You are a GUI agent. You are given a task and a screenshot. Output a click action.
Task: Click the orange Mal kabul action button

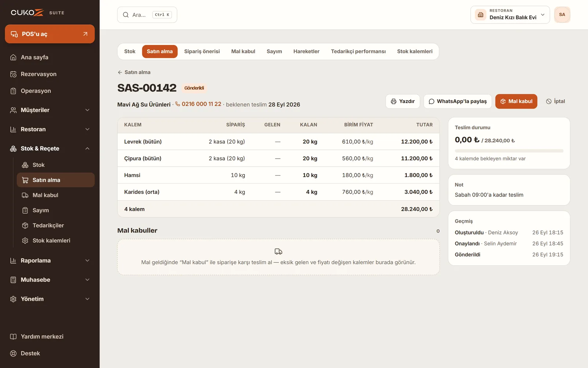pyautogui.click(x=516, y=101)
